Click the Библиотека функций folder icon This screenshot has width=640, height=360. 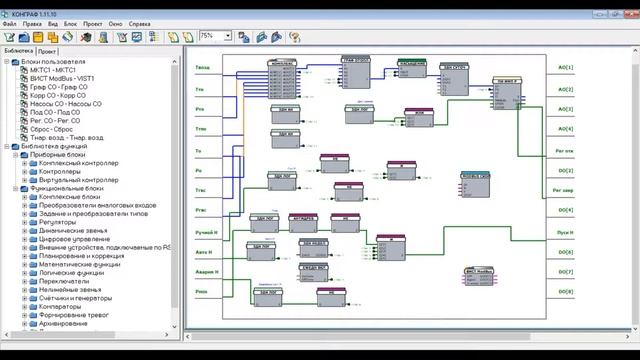(16, 146)
